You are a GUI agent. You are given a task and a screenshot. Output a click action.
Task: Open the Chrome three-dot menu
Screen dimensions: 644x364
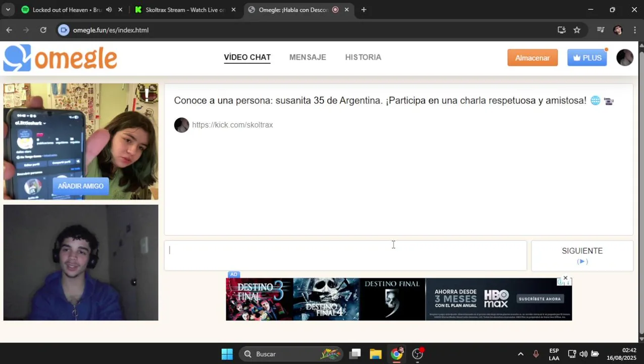pos(634,30)
